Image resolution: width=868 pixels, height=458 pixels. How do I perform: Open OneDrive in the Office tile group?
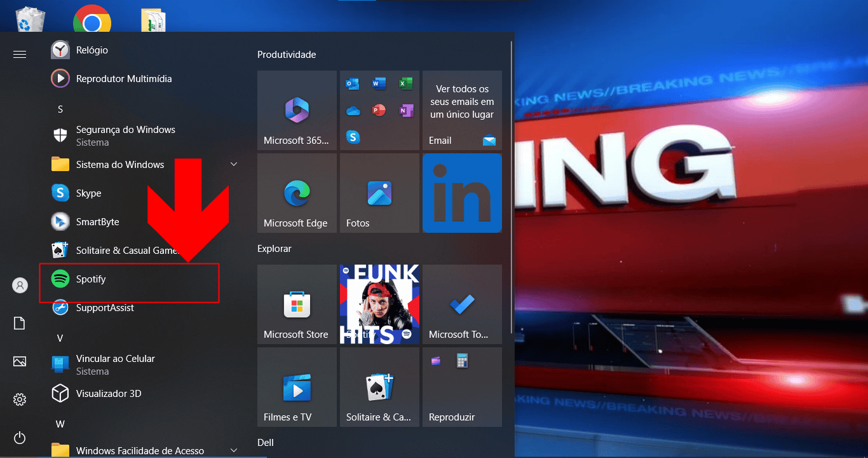click(353, 111)
